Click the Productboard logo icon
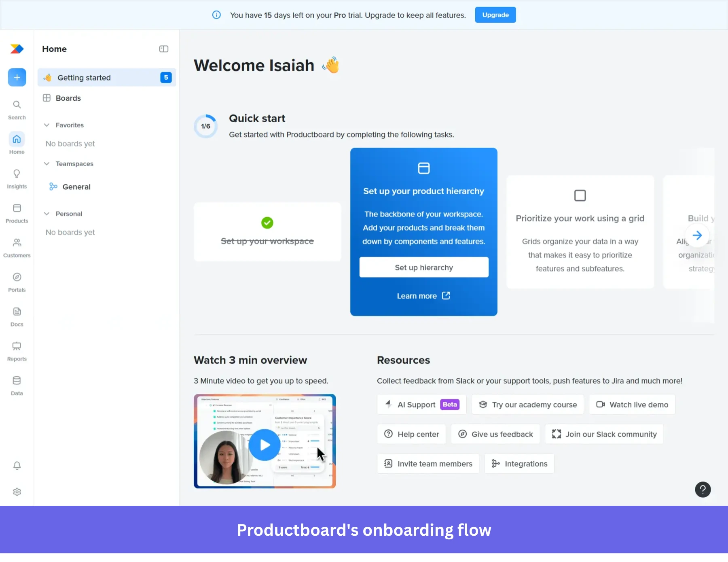 click(17, 49)
